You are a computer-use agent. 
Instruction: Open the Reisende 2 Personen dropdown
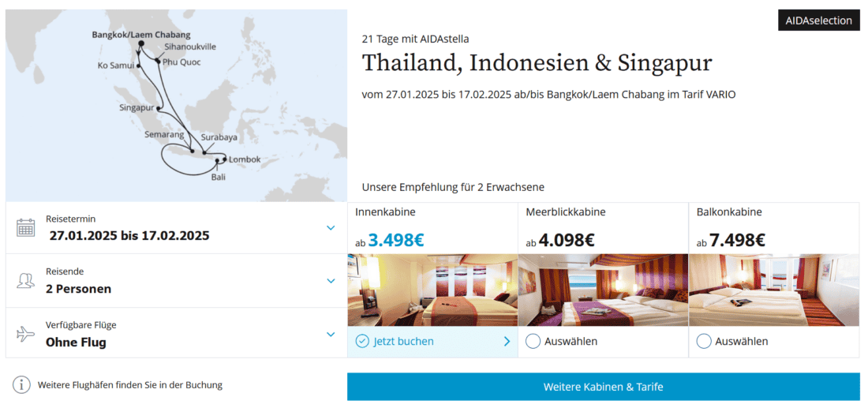pos(331,281)
